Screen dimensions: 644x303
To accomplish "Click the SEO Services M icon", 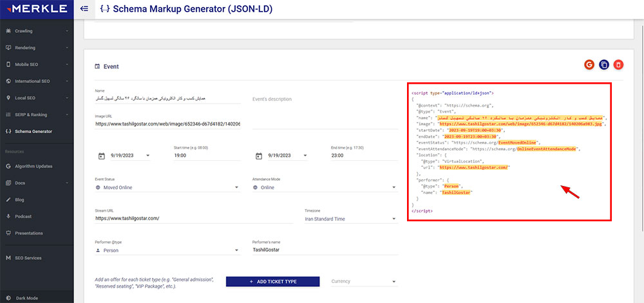I will click(x=8, y=258).
